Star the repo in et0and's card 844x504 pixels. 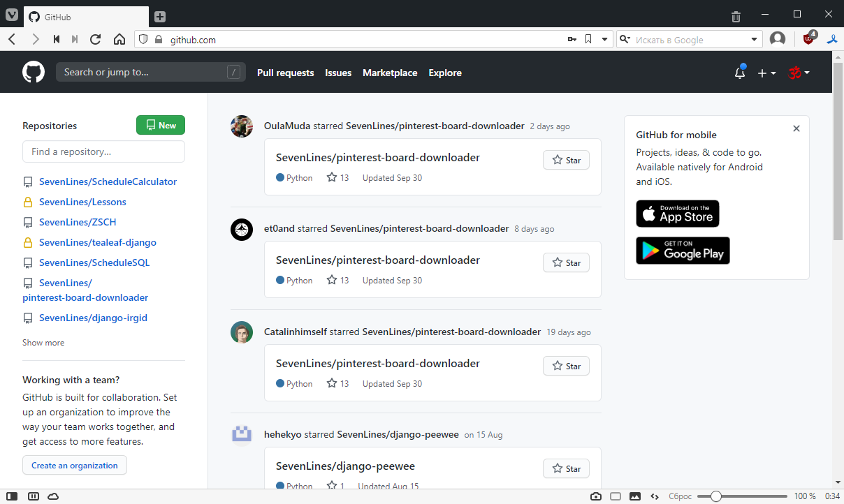coord(566,262)
